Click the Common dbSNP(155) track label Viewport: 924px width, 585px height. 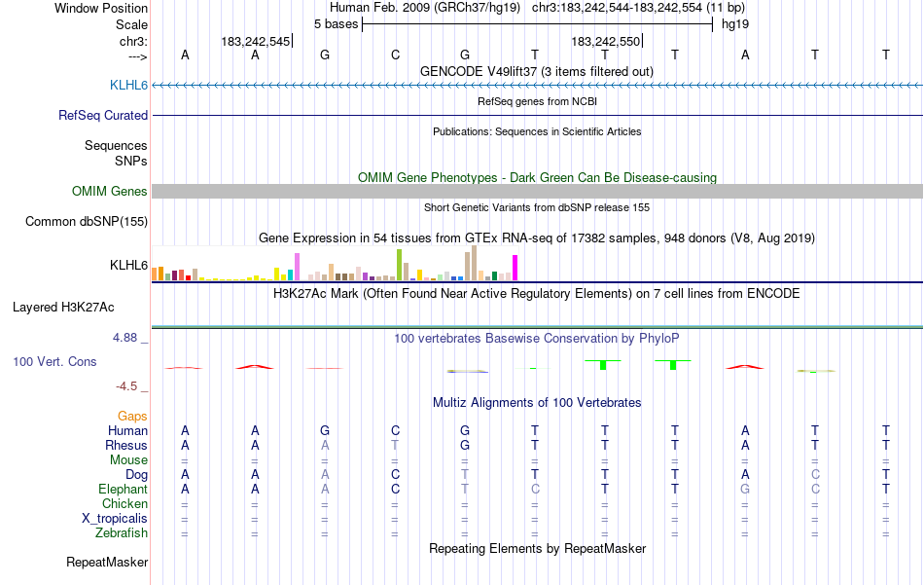point(87,222)
